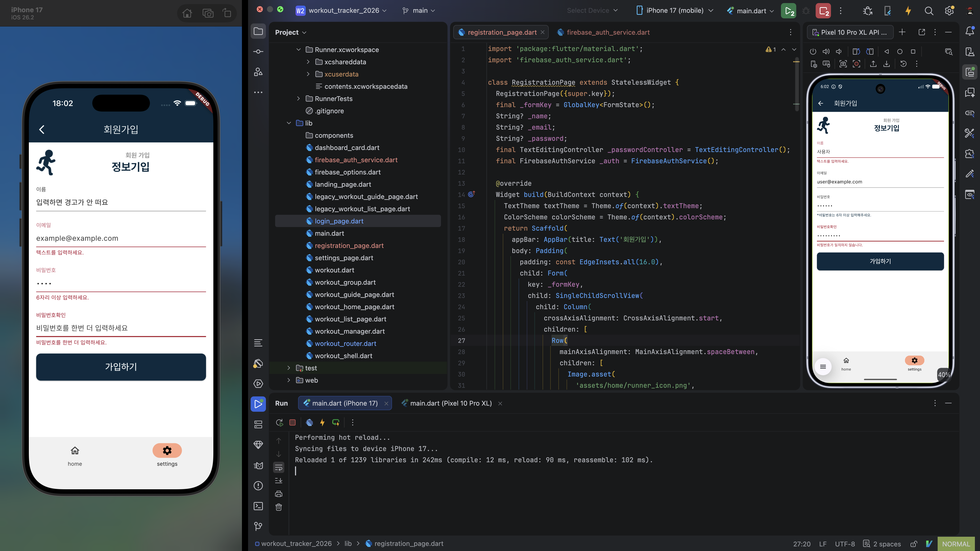Image resolution: width=980 pixels, height=551 pixels.
Task: Open the Problems tool window icon
Action: (x=258, y=486)
